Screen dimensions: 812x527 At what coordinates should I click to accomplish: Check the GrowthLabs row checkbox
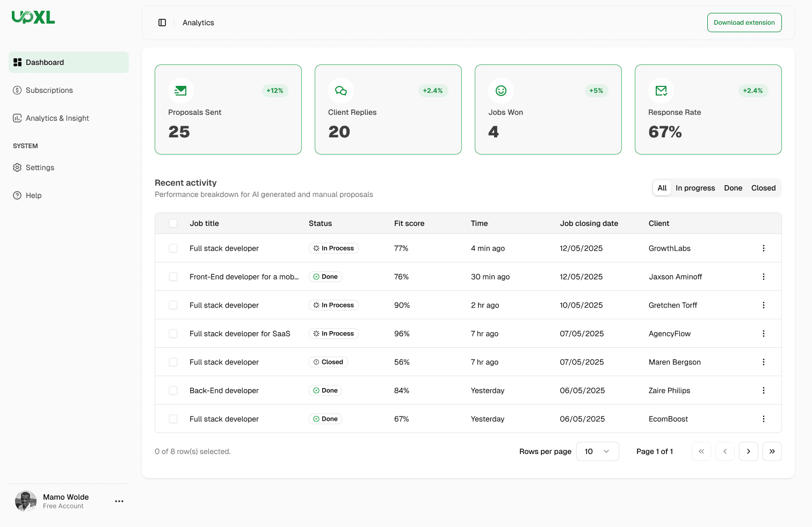173,248
